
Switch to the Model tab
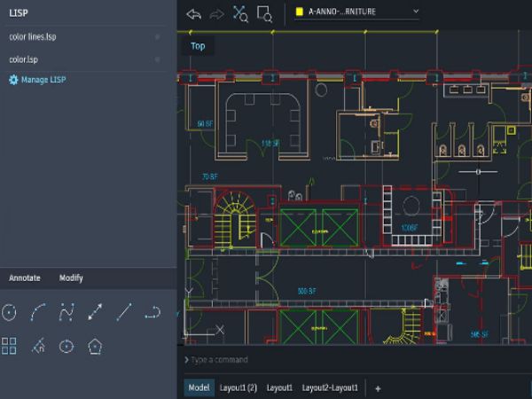[199, 387]
